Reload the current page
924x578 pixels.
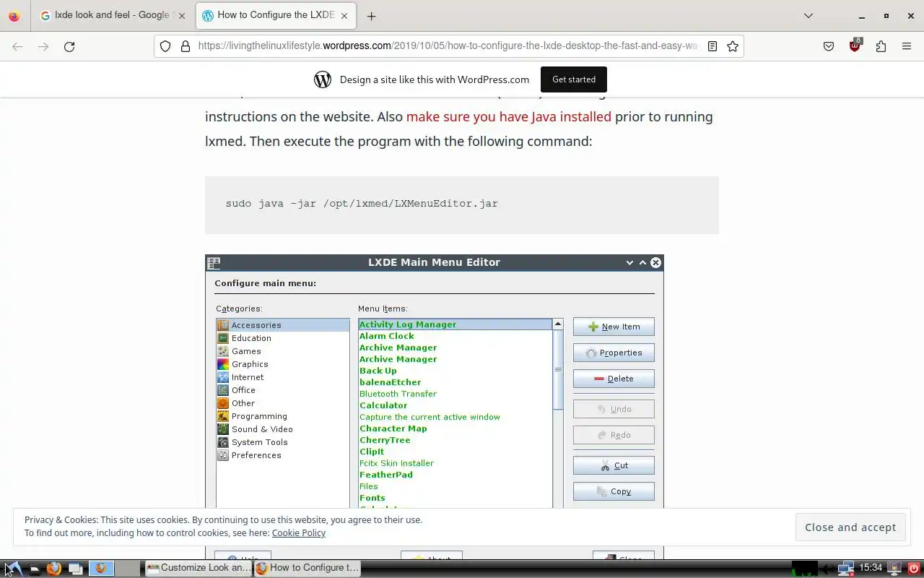[x=69, y=46]
